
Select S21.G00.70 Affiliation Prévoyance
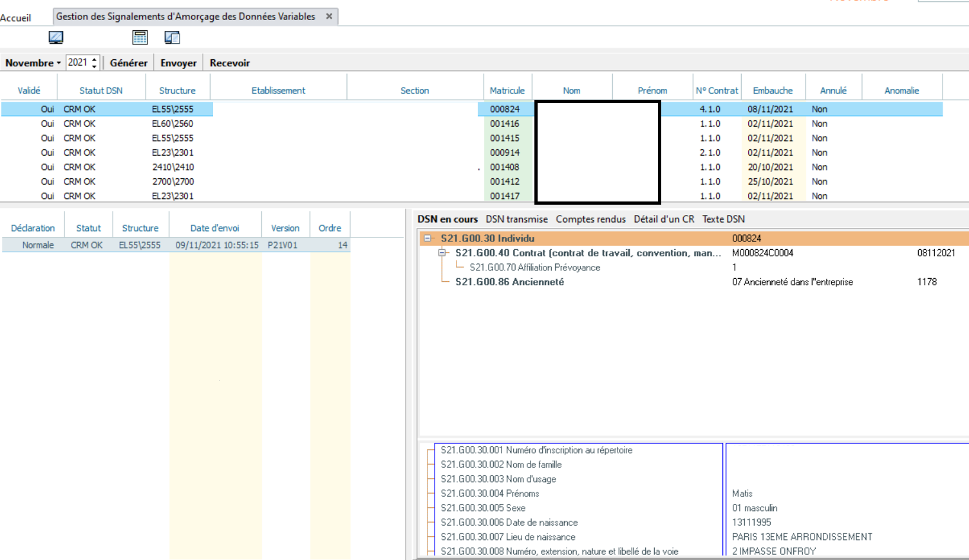pyautogui.click(x=535, y=267)
